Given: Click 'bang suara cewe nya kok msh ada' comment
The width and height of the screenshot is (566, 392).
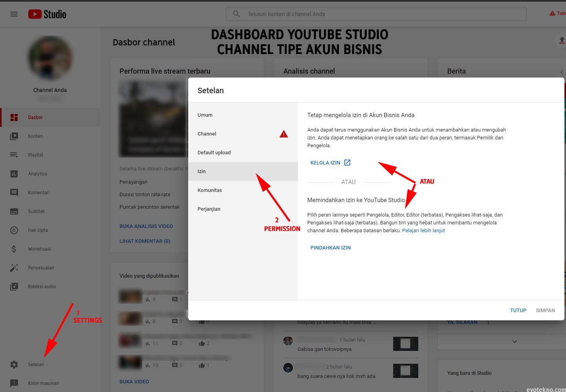Looking at the screenshot, I should (336, 376).
